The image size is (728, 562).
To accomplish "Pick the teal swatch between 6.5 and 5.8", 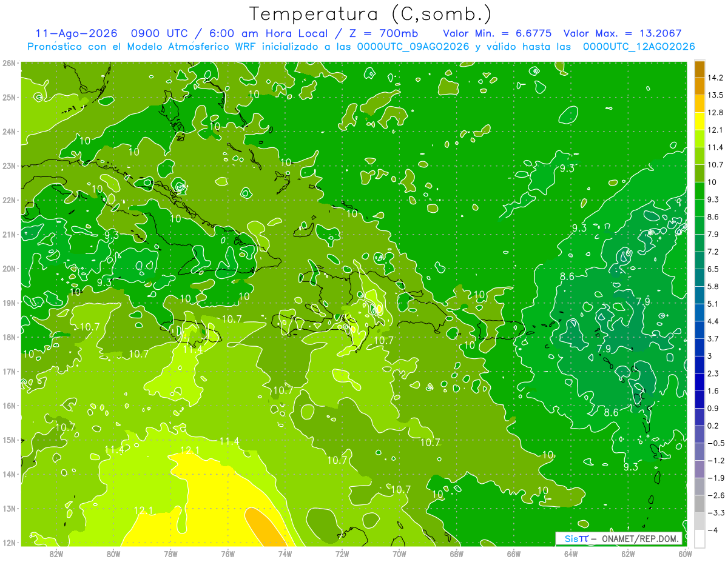I will (699, 277).
